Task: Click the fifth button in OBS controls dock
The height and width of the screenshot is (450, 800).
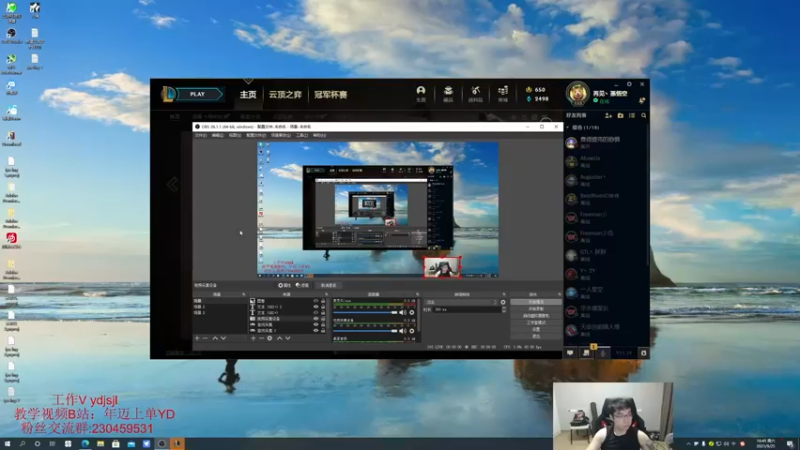Action: tap(536, 330)
